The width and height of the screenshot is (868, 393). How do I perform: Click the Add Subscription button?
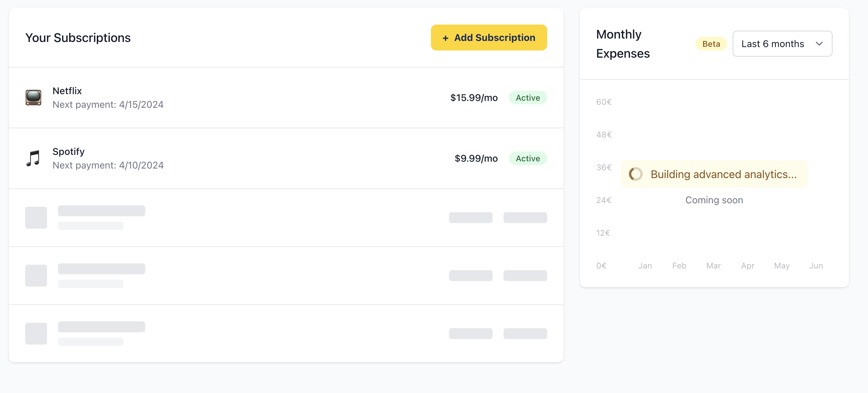click(489, 38)
